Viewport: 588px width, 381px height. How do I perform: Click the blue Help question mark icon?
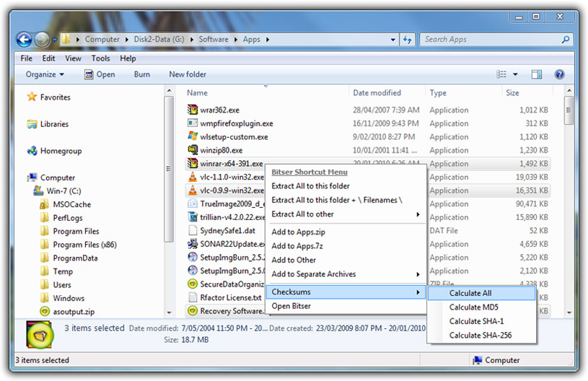(x=559, y=74)
